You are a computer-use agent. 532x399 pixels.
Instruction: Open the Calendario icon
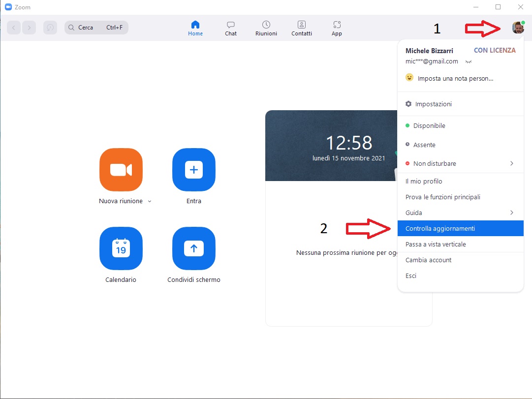(x=121, y=248)
